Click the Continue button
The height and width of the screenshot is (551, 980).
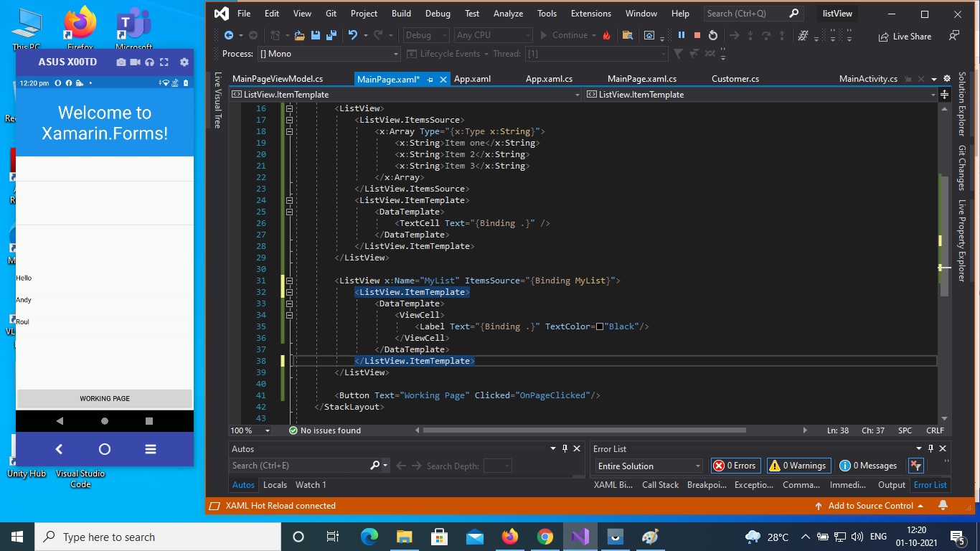tap(564, 35)
